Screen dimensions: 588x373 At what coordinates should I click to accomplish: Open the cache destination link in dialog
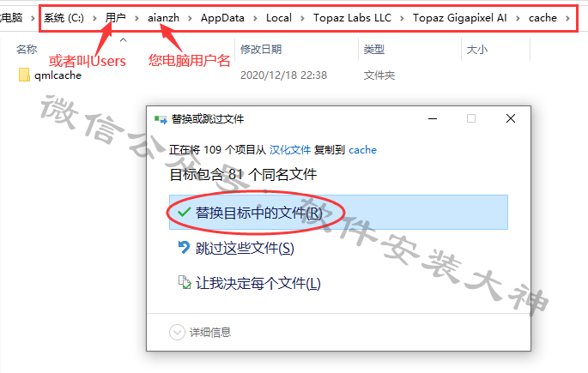(x=362, y=150)
